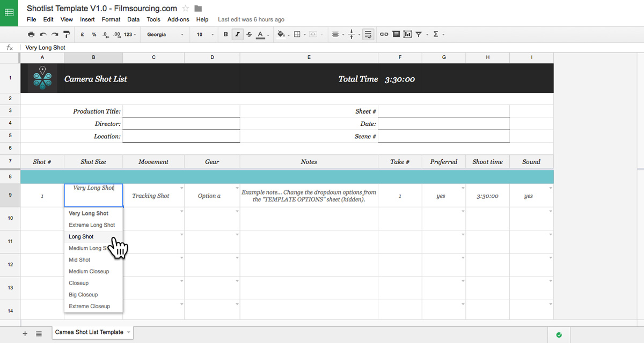Undo the last action
Screen dimensions: 644x343
point(43,34)
